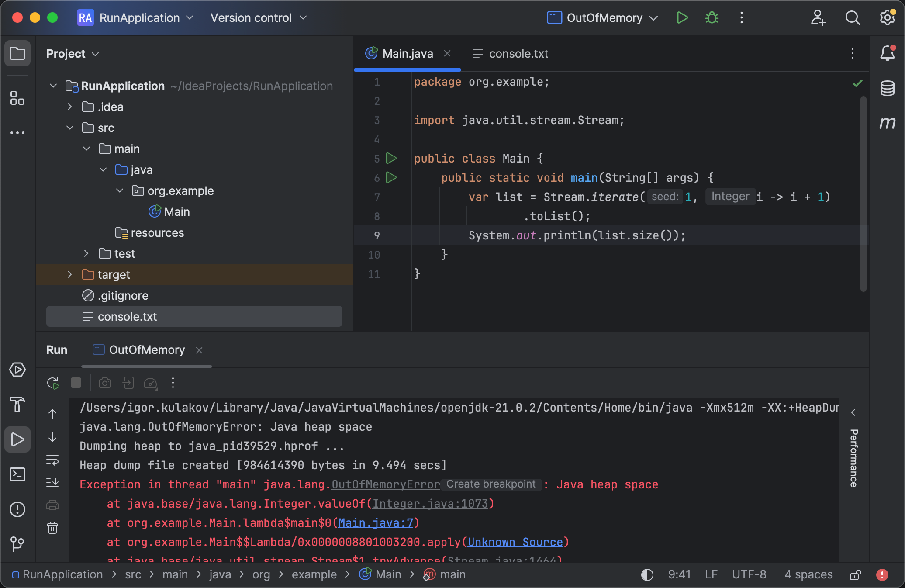The width and height of the screenshot is (905, 588).
Task: Toggle scroll to end in console
Action: pyautogui.click(x=52, y=482)
